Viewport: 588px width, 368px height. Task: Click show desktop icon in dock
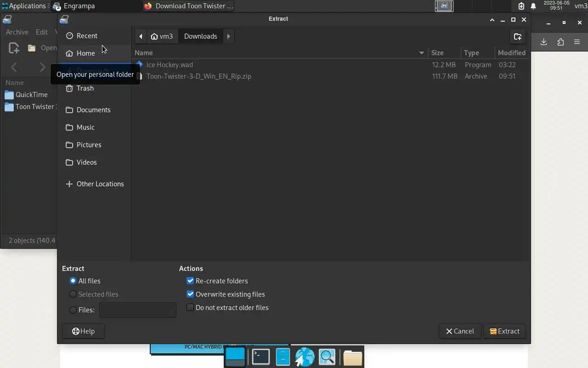pyautogui.click(x=236, y=357)
